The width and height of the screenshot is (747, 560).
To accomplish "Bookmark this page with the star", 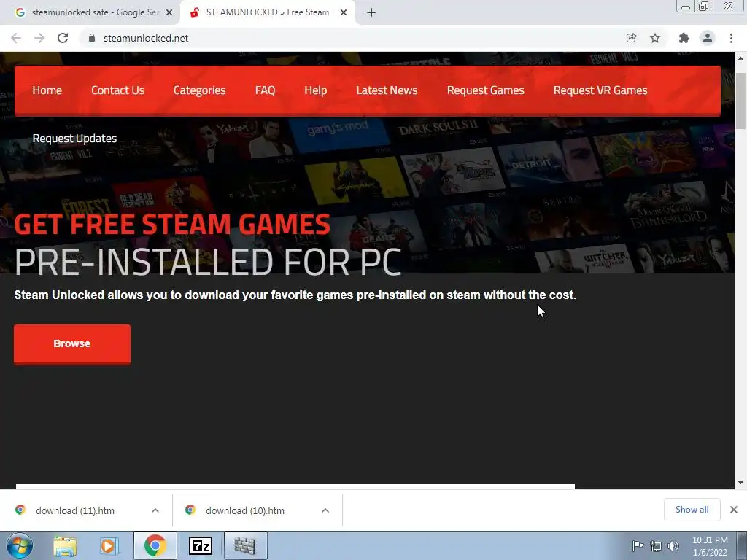I will [x=655, y=38].
